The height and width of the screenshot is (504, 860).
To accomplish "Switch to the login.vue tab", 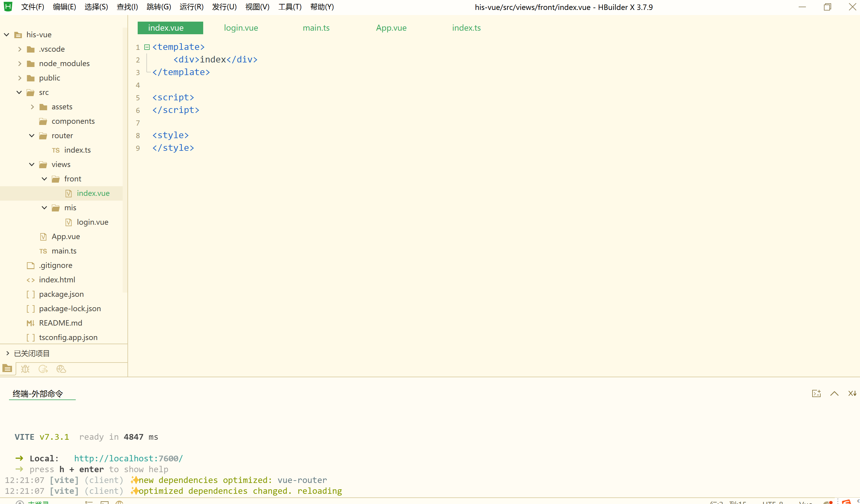I will [x=241, y=28].
